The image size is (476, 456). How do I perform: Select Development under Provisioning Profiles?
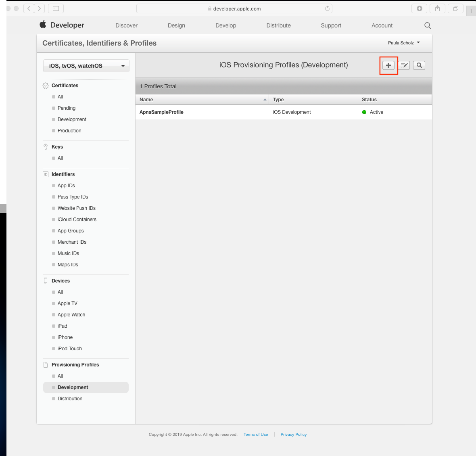click(86, 387)
